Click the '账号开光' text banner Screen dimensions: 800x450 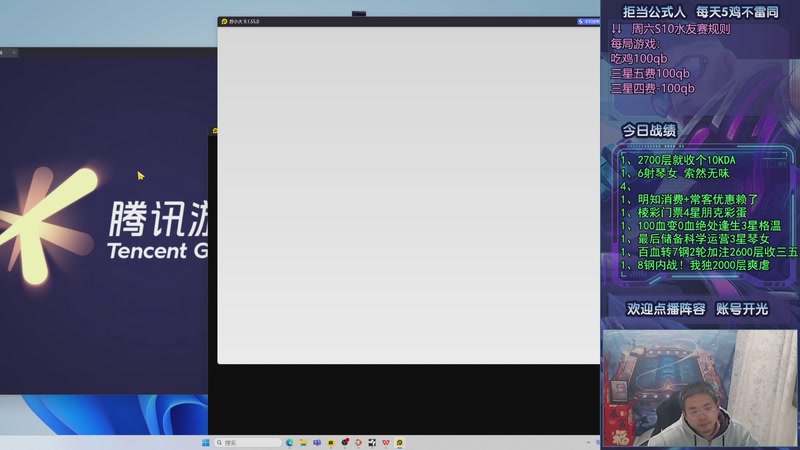[x=742, y=309]
